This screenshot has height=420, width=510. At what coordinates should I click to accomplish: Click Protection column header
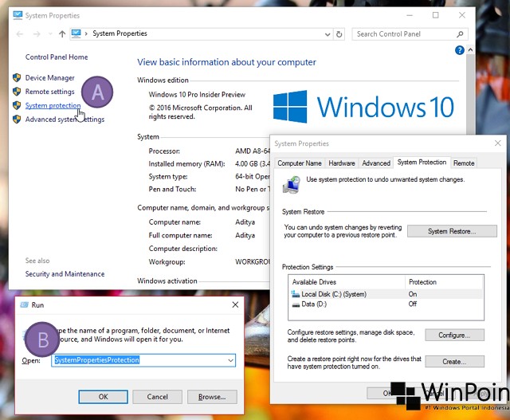[445, 282]
